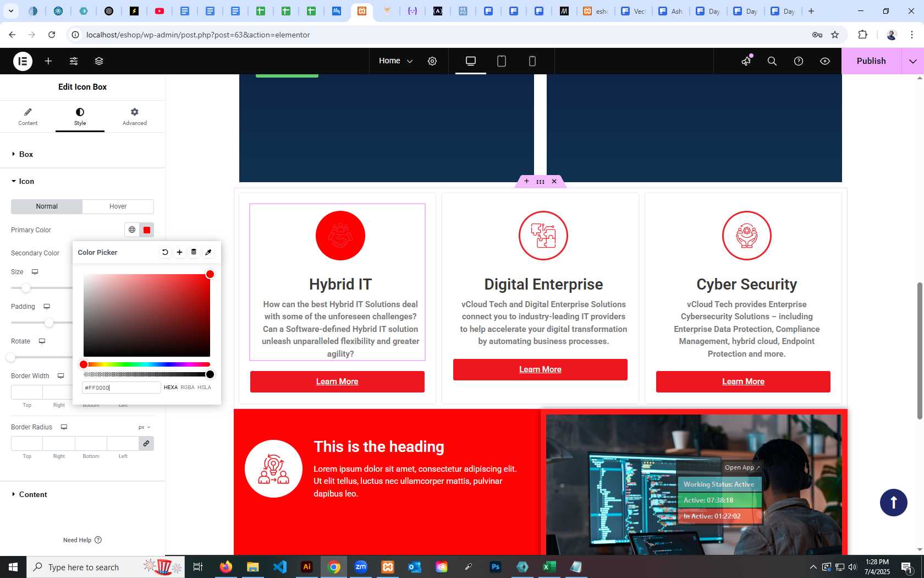Click Learn More under Hybrid IT
Screen dimensions: 924x578
337,381
